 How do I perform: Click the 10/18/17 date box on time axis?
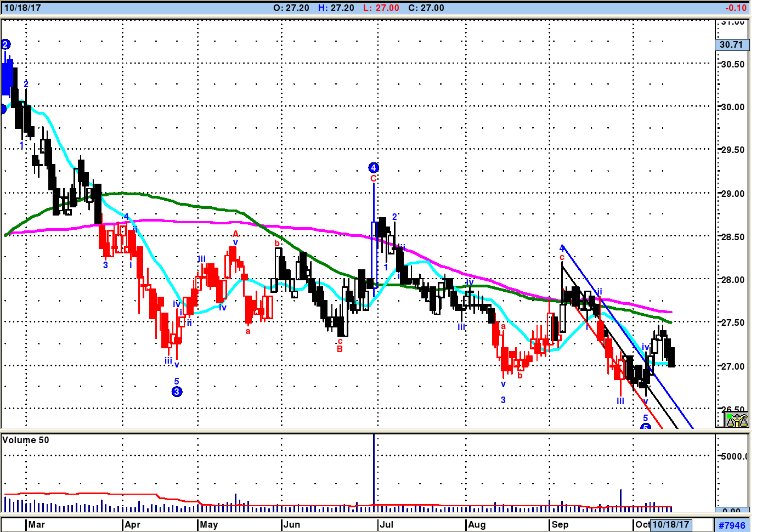[x=670, y=524]
